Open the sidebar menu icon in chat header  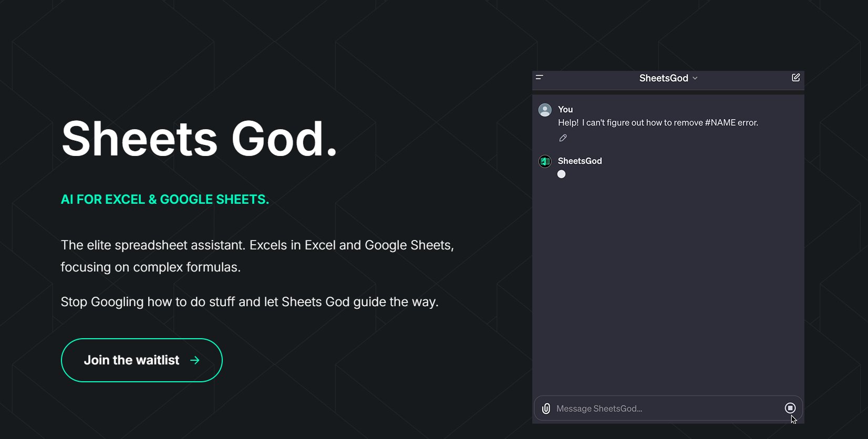pyautogui.click(x=539, y=78)
